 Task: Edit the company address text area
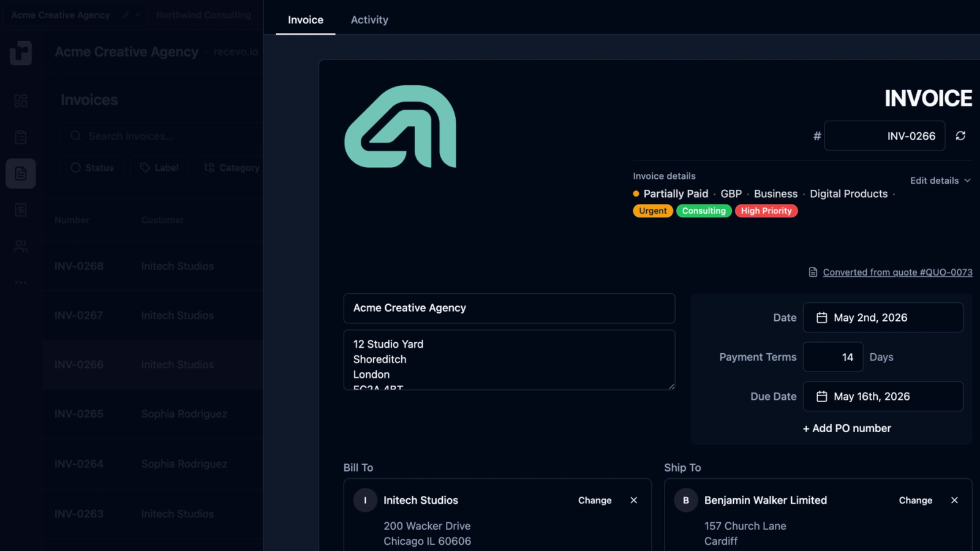coord(509,360)
